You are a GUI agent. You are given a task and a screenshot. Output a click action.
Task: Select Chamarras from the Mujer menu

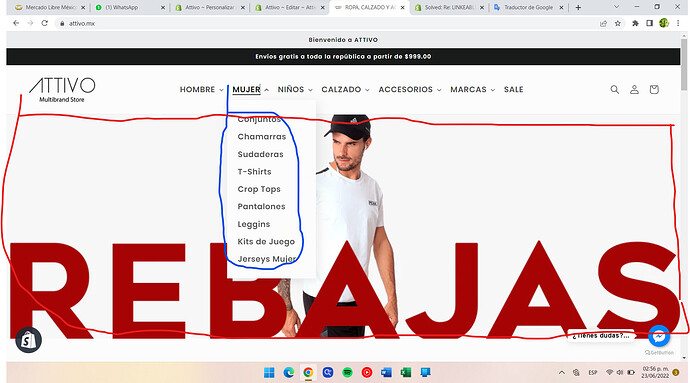coord(262,136)
